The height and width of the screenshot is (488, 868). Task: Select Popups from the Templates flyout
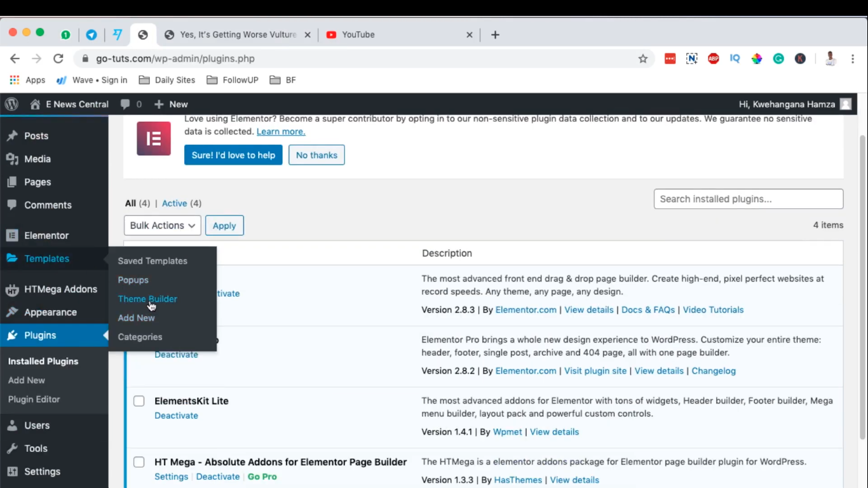point(133,280)
